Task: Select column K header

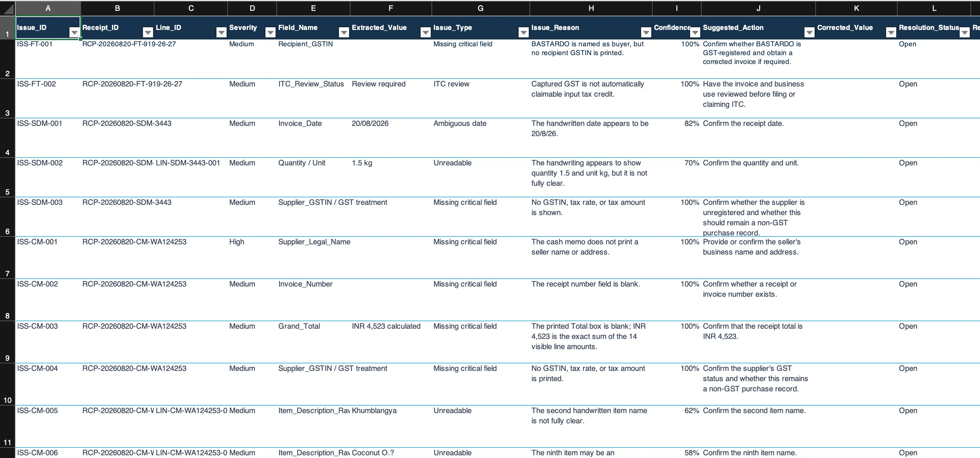Action: point(856,9)
